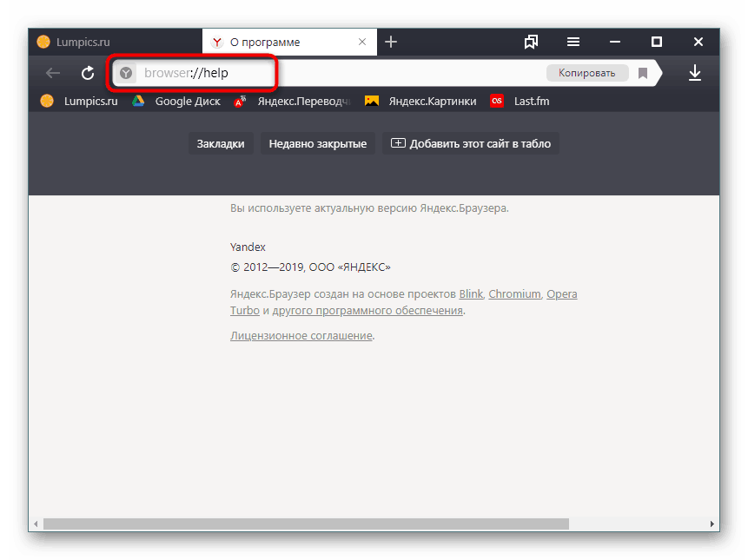Reload the current page
Image resolution: width=748 pixels, height=560 pixels.
click(87, 74)
